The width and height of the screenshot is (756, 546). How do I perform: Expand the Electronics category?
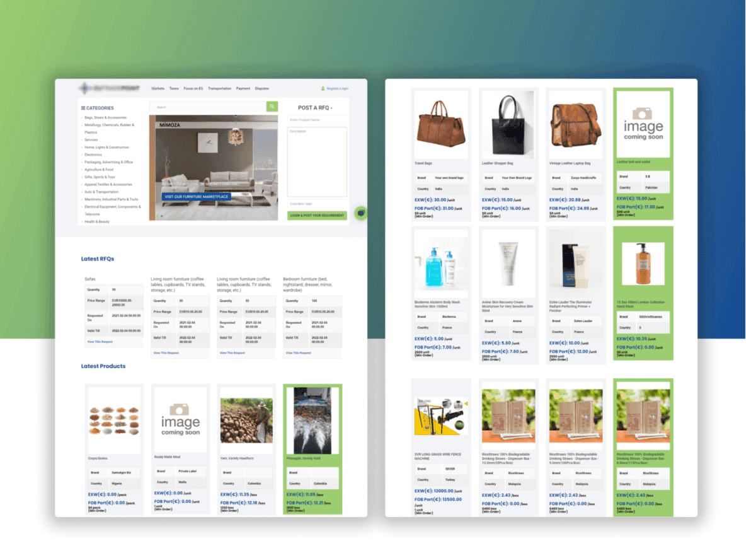coord(93,154)
